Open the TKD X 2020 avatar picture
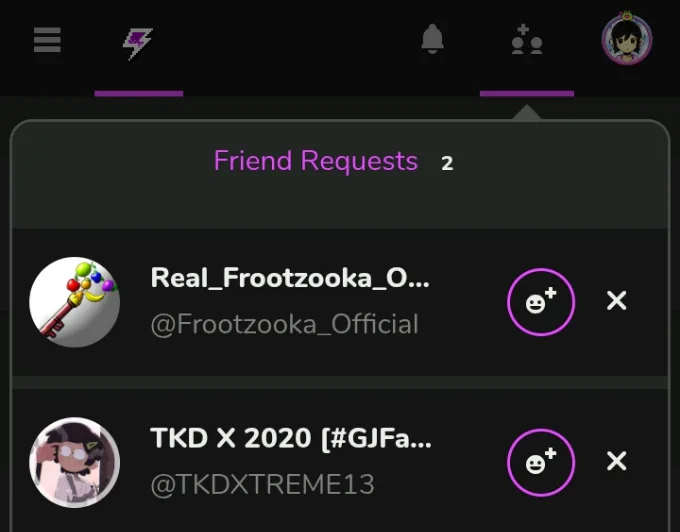The width and height of the screenshot is (680, 532). point(74,462)
